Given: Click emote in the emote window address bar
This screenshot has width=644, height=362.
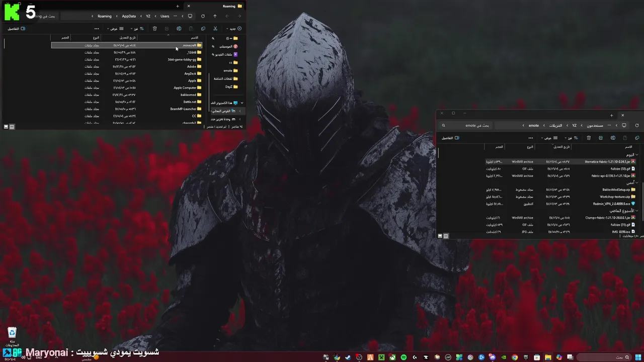Looking at the screenshot, I should pos(534,125).
